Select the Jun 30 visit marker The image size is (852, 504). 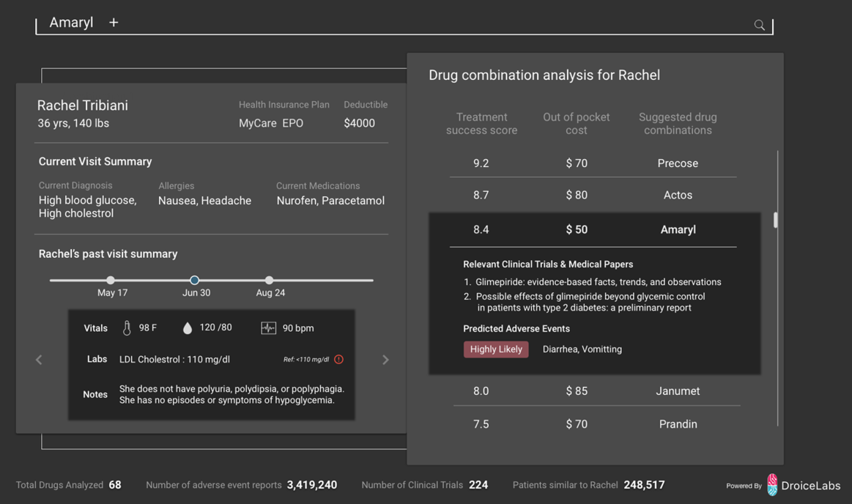[195, 281]
